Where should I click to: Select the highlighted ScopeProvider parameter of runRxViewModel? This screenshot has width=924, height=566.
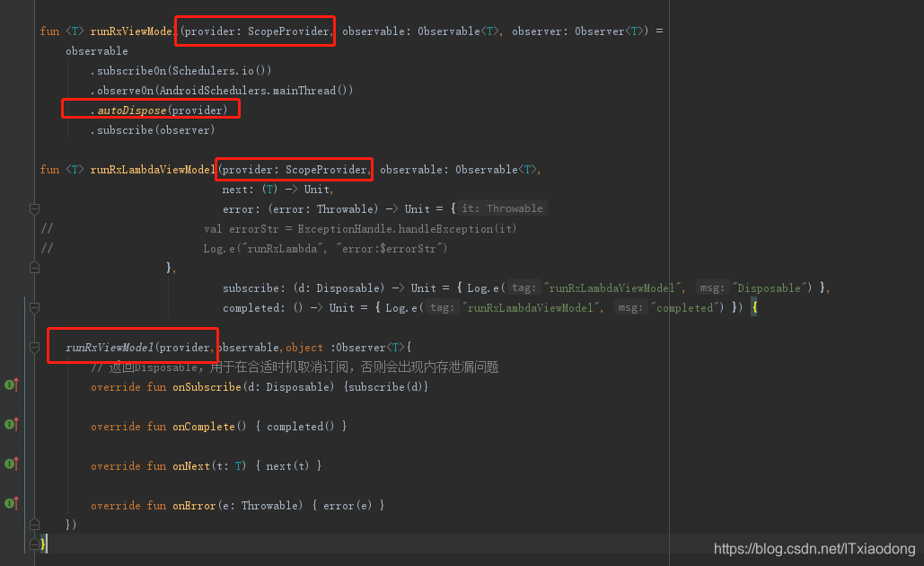click(254, 30)
